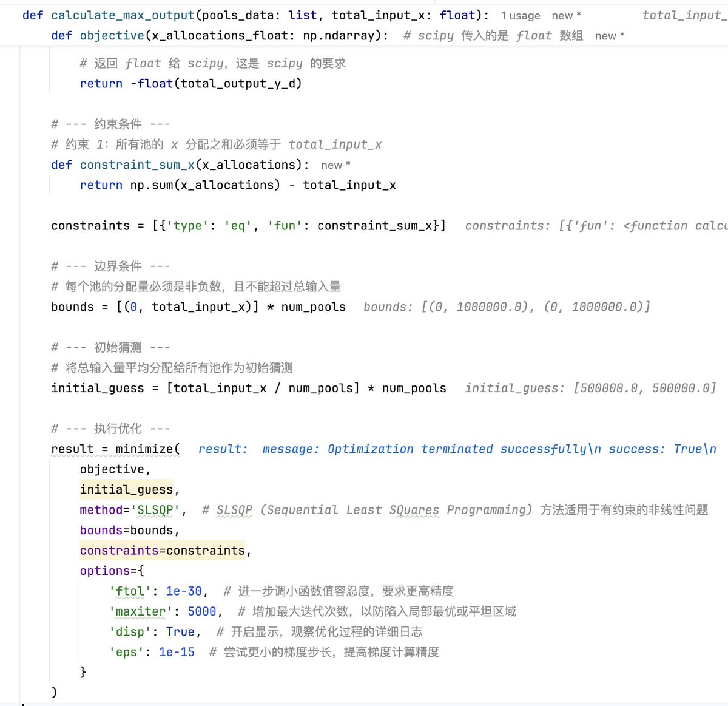Click the 1e-15 eps value
The width and height of the screenshot is (728, 706).
point(177,652)
